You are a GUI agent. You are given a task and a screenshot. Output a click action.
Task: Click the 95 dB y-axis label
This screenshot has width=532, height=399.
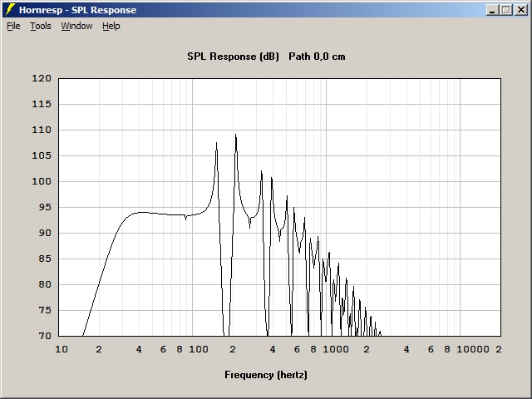[44, 207]
